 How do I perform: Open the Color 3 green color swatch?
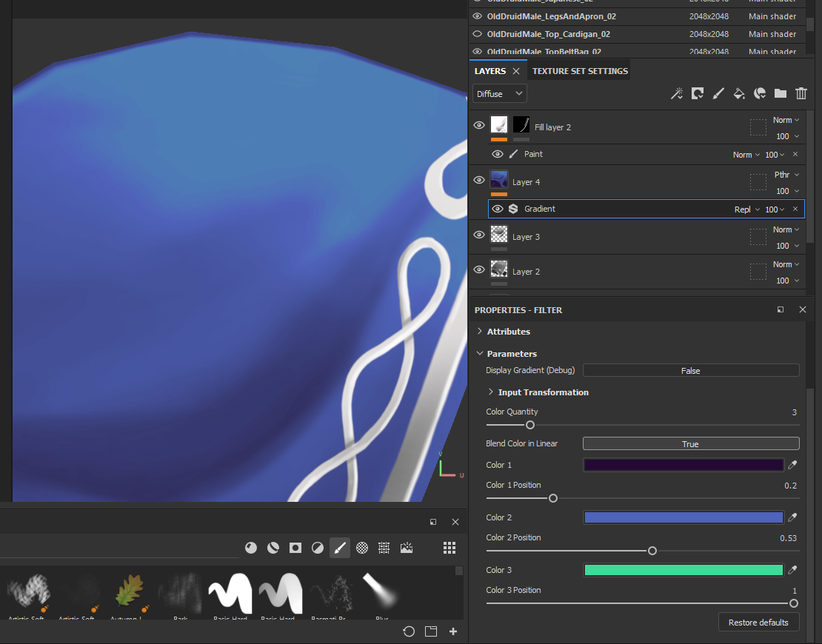[x=683, y=570]
